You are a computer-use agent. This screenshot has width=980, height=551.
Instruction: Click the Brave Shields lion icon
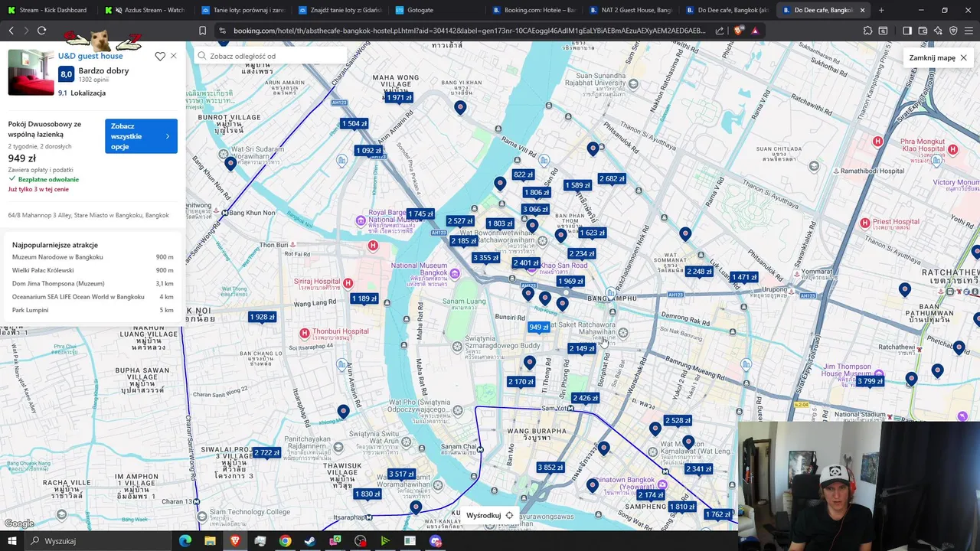tap(738, 31)
